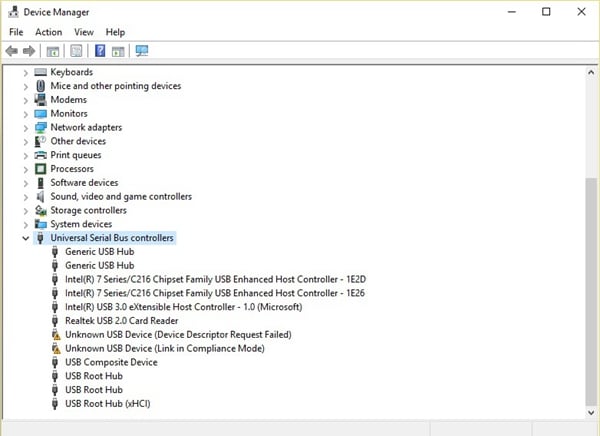Expand the Storage controllers chevron
Screen dimensions: 600x436
tap(26, 211)
